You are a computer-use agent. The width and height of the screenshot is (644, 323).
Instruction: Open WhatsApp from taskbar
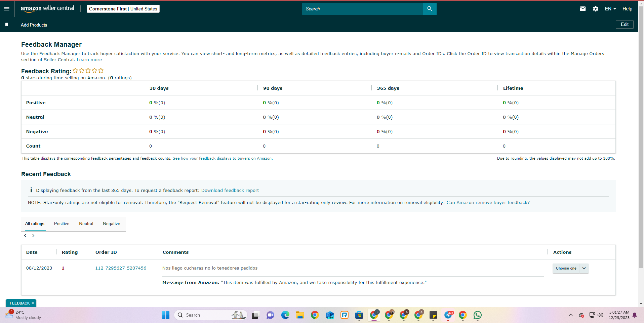[x=478, y=315]
